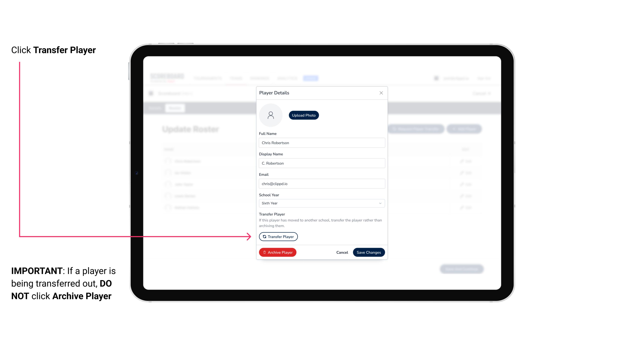644x346 pixels.
Task: Select Sixth Year from school year dropdown
Action: 321,203
